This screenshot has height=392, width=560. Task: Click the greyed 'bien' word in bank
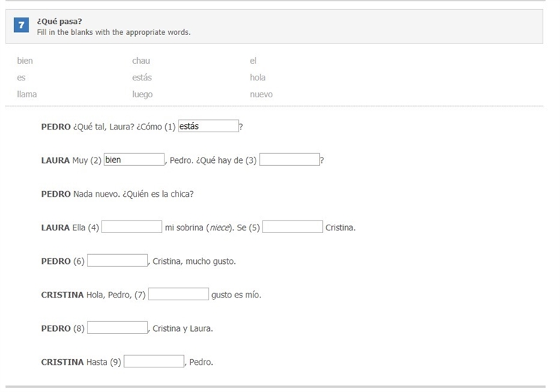tap(24, 61)
